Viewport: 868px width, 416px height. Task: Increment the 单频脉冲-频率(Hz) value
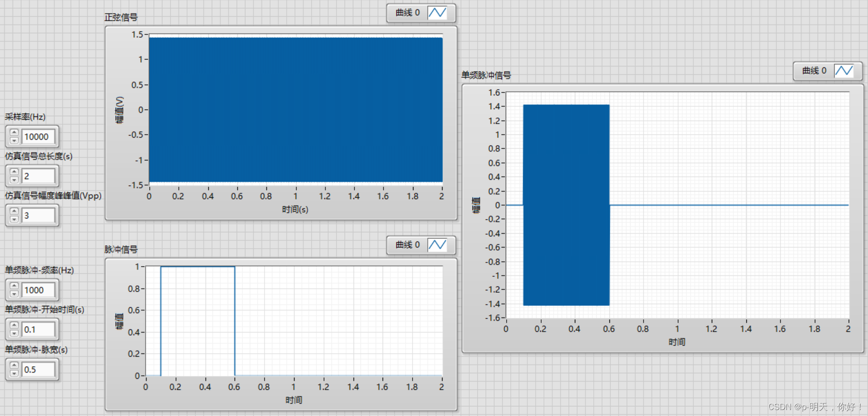click(14, 286)
